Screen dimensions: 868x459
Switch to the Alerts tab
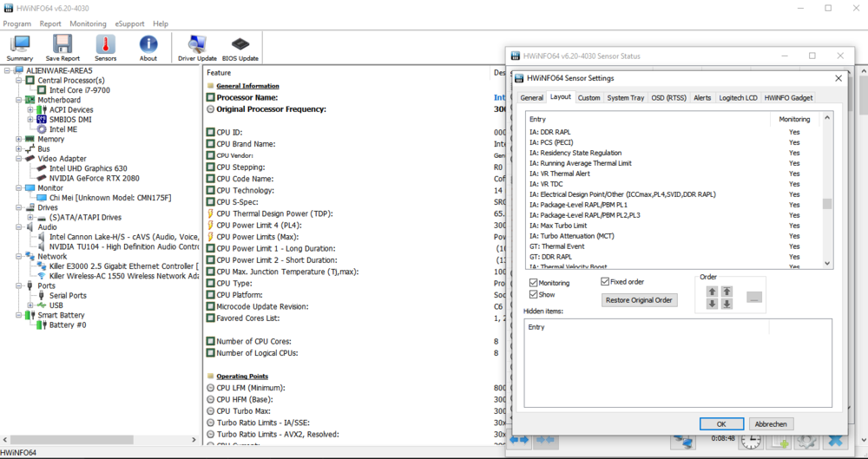pyautogui.click(x=702, y=98)
